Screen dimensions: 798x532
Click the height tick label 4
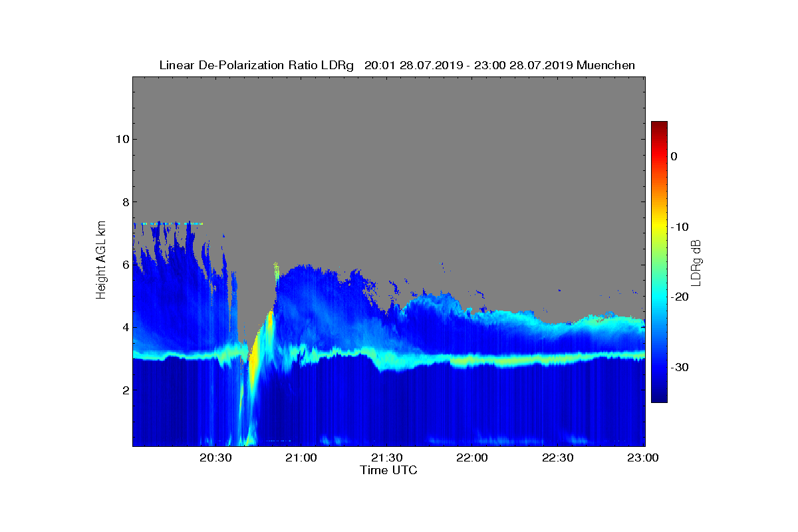pyautogui.click(x=124, y=327)
